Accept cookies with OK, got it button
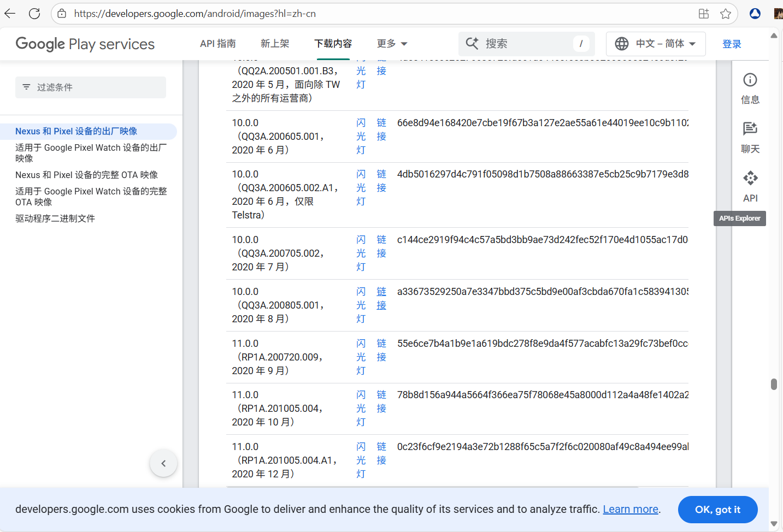 pos(717,510)
